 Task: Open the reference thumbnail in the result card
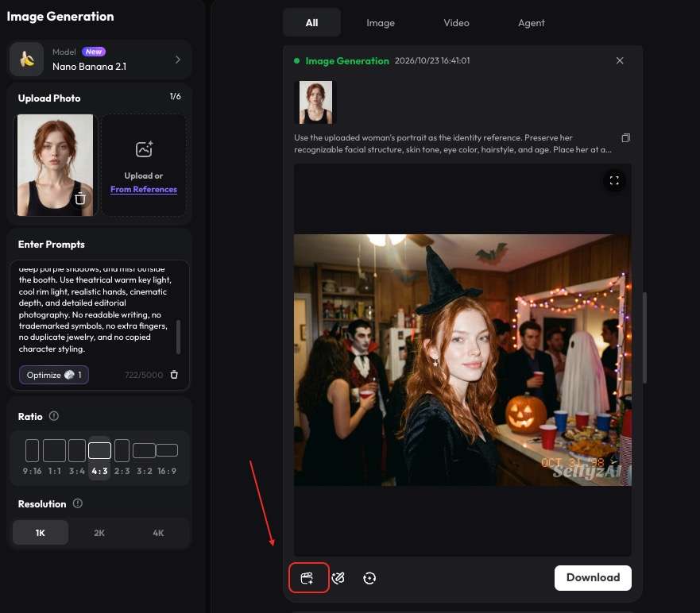tap(315, 102)
